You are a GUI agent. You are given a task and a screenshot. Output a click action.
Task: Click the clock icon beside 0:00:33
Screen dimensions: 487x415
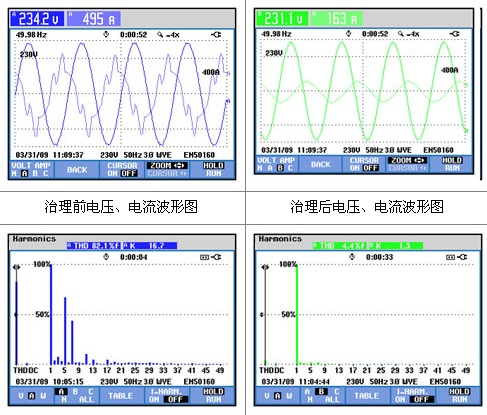point(352,257)
